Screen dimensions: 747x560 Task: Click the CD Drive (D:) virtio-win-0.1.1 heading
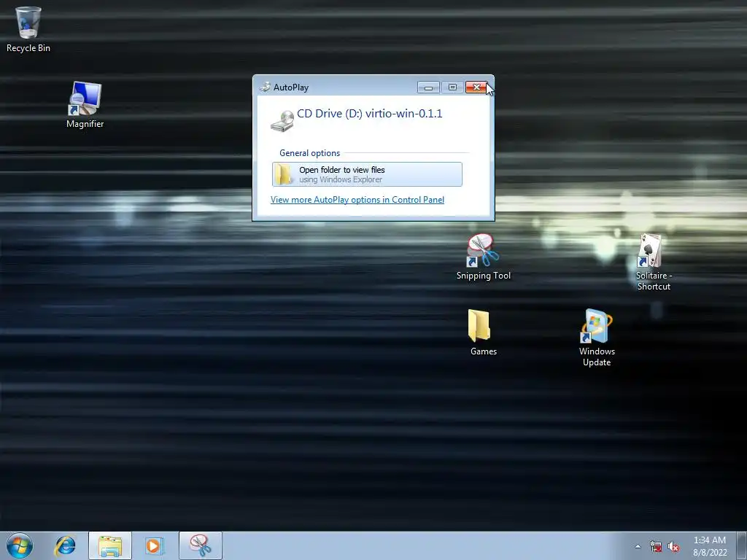(x=370, y=113)
